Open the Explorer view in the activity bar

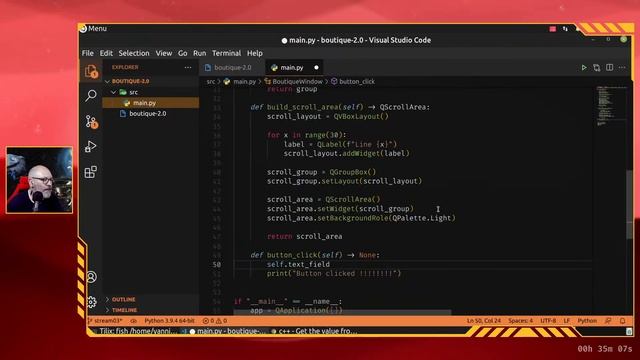[91, 71]
